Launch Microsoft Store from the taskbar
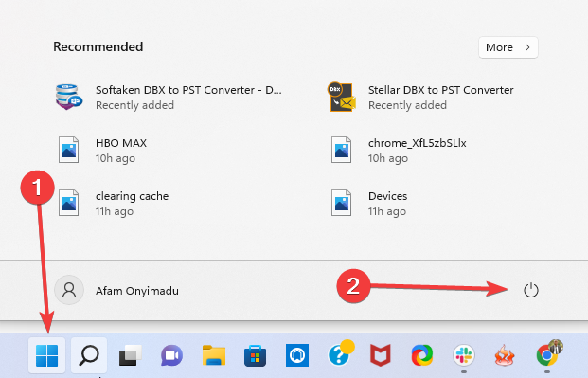The image size is (588, 378). click(255, 355)
